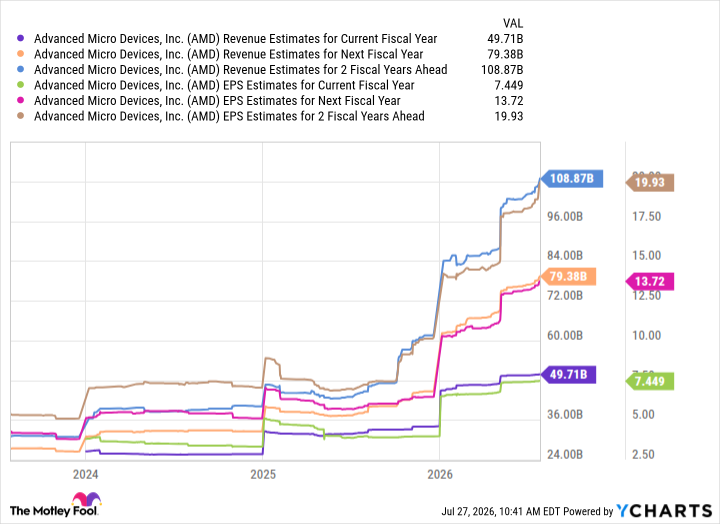The image size is (720, 524).
Task: Click the purple Revenue Current Fiscal Year legend dot
Action: (20, 39)
